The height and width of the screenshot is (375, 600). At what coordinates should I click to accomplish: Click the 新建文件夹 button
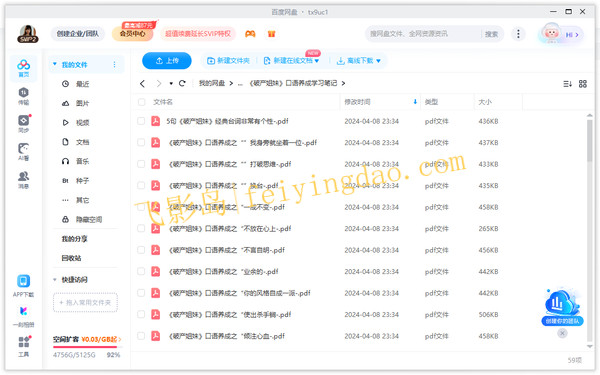pos(228,60)
